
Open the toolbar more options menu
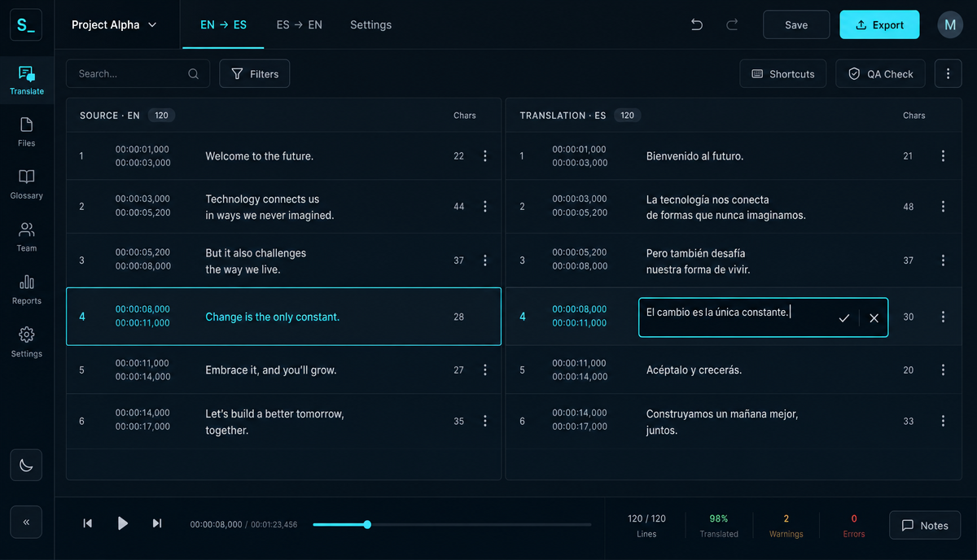coord(948,73)
